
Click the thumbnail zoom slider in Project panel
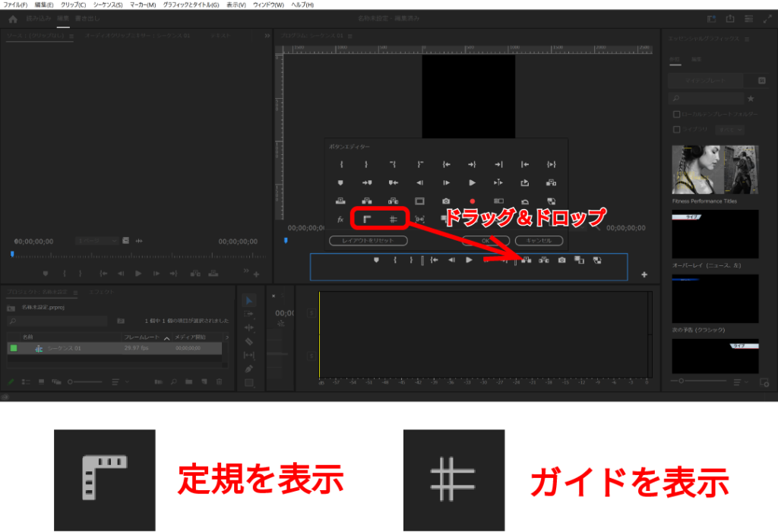click(84, 382)
